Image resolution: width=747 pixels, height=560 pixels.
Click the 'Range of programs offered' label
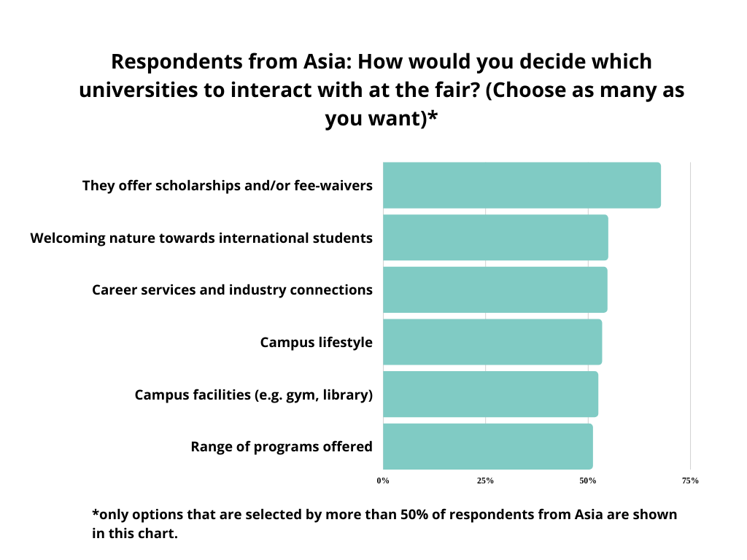point(282,447)
